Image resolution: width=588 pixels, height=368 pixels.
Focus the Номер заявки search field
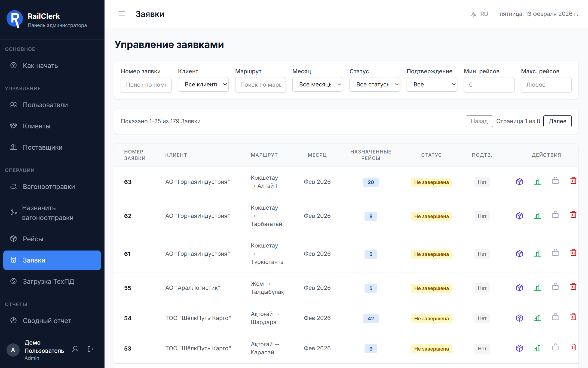[146, 85]
